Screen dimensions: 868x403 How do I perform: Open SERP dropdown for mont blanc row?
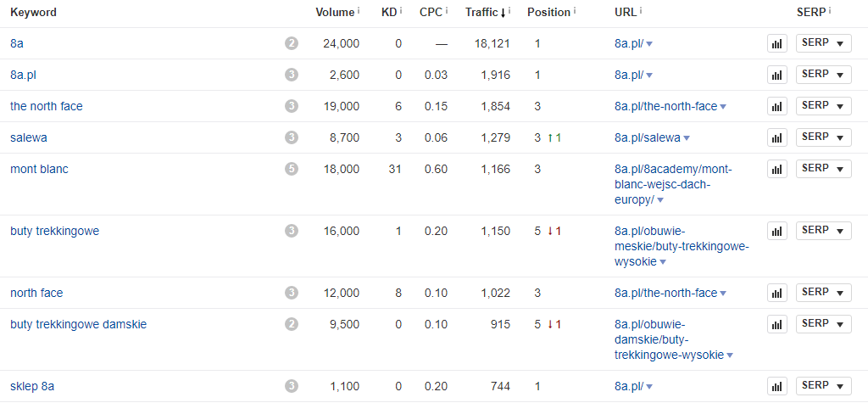click(x=824, y=168)
